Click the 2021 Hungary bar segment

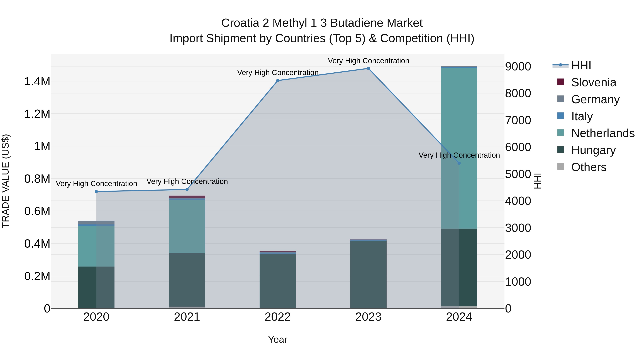pyautogui.click(x=187, y=280)
